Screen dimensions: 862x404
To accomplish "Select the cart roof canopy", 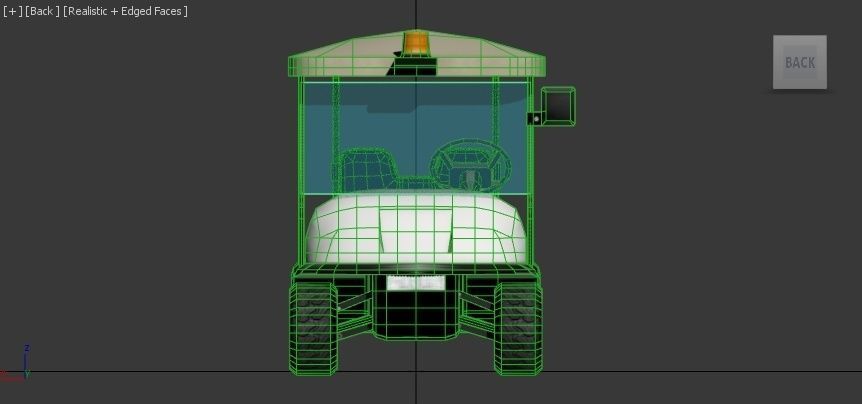I will coord(417,55).
